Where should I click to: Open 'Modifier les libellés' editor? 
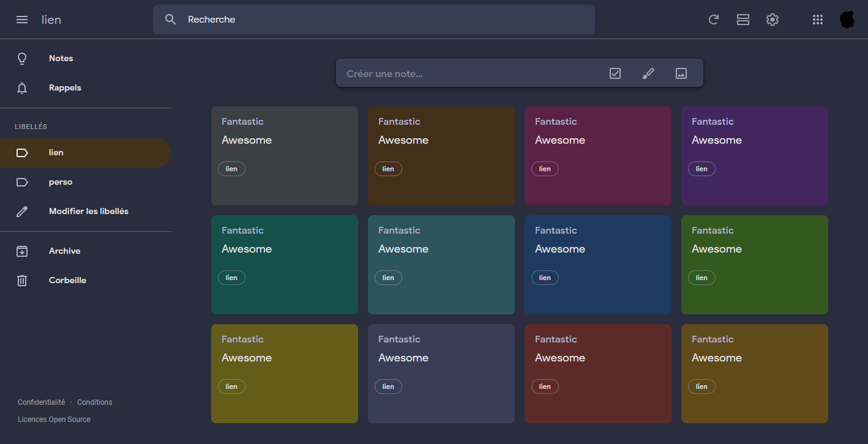pyautogui.click(x=89, y=210)
